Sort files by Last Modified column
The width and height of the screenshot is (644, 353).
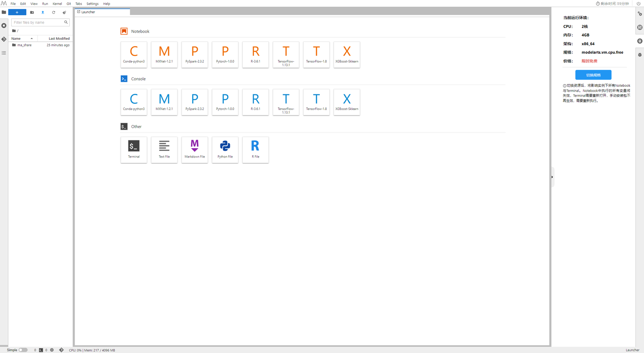pos(55,38)
